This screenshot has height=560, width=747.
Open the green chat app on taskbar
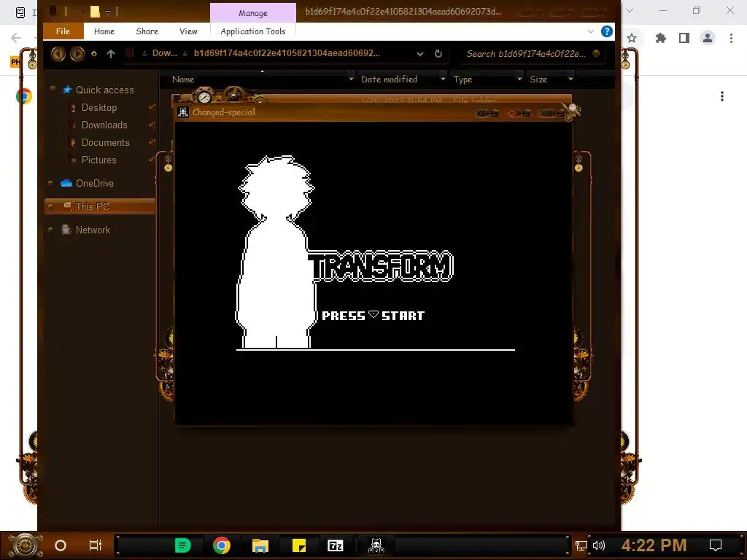(x=182, y=545)
